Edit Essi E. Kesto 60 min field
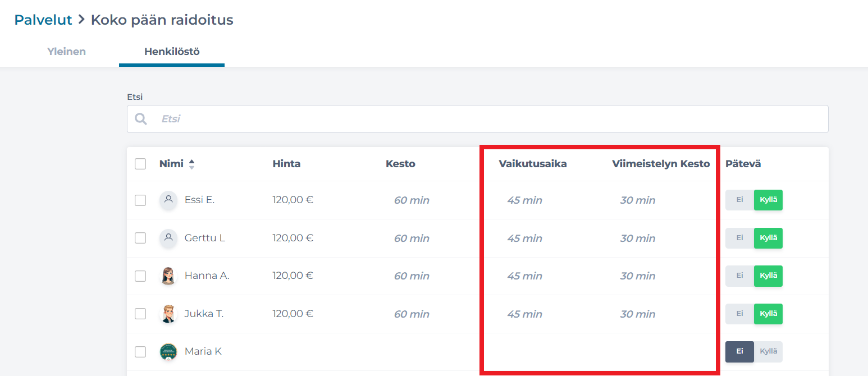Viewport: 868px width, 376px height. point(412,200)
